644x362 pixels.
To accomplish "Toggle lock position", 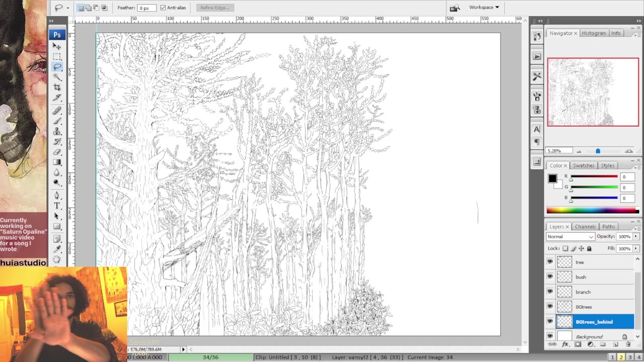I will pyautogui.click(x=581, y=248).
